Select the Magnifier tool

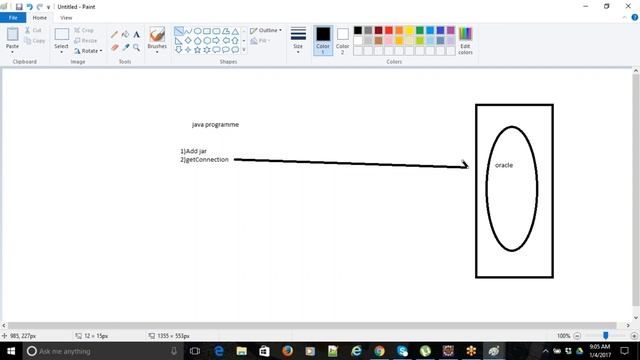(x=136, y=48)
